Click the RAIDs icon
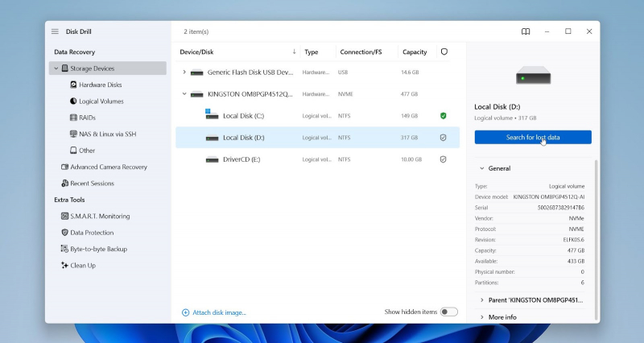This screenshot has width=644, height=343. click(x=73, y=118)
